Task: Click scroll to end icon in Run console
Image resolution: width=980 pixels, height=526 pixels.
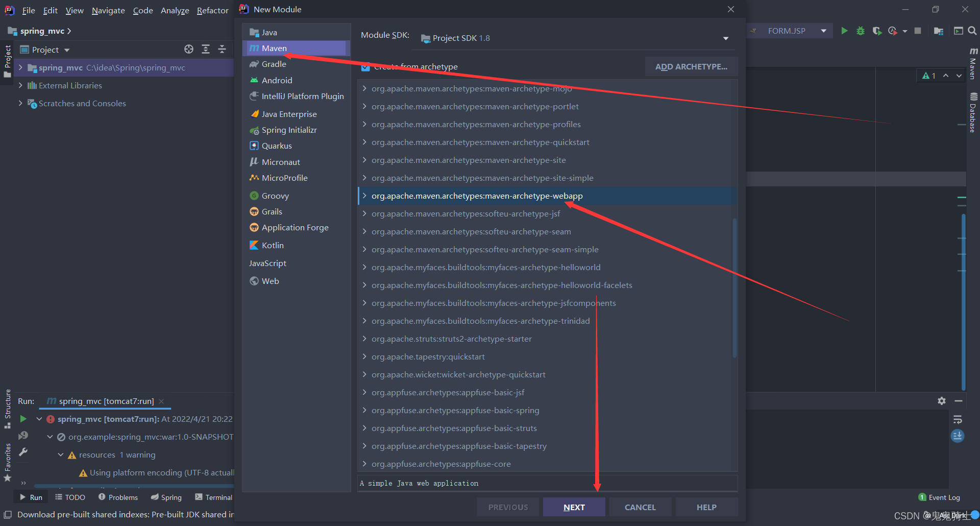Action: (958, 436)
